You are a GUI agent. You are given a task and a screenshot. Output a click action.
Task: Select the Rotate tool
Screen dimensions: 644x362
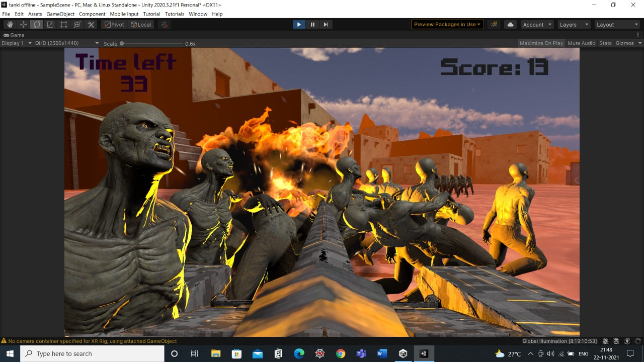37,24
